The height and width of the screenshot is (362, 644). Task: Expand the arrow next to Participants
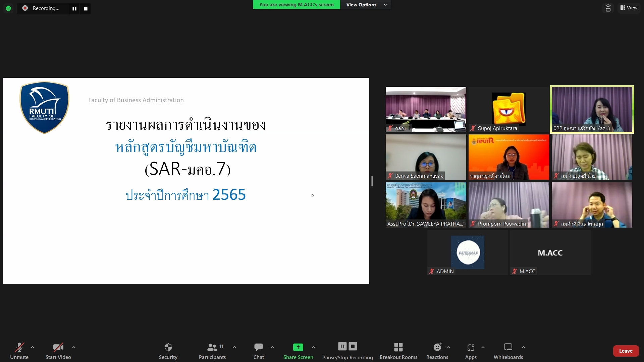tap(234, 347)
